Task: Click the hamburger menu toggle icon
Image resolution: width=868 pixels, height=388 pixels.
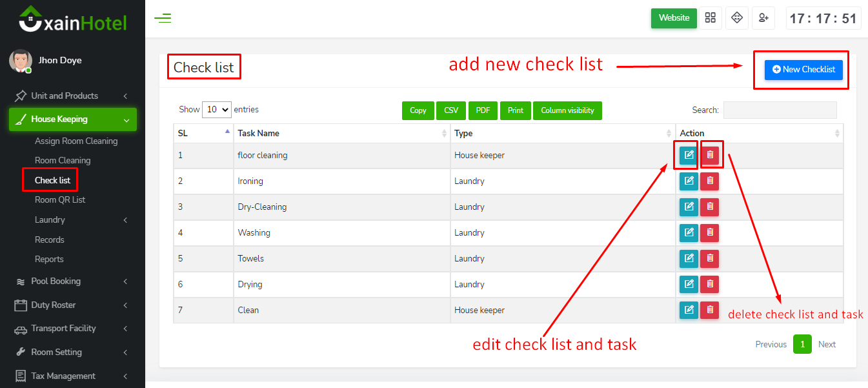Action: pos(163,18)
